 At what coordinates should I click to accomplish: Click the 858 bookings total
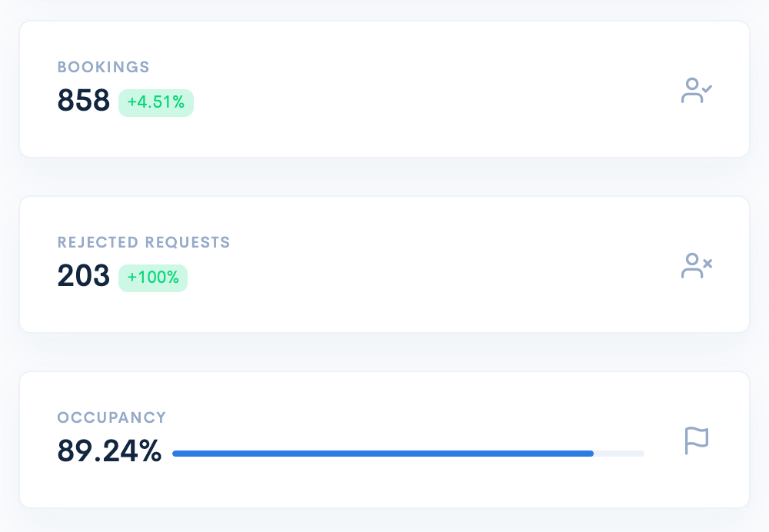pos(83,101)
